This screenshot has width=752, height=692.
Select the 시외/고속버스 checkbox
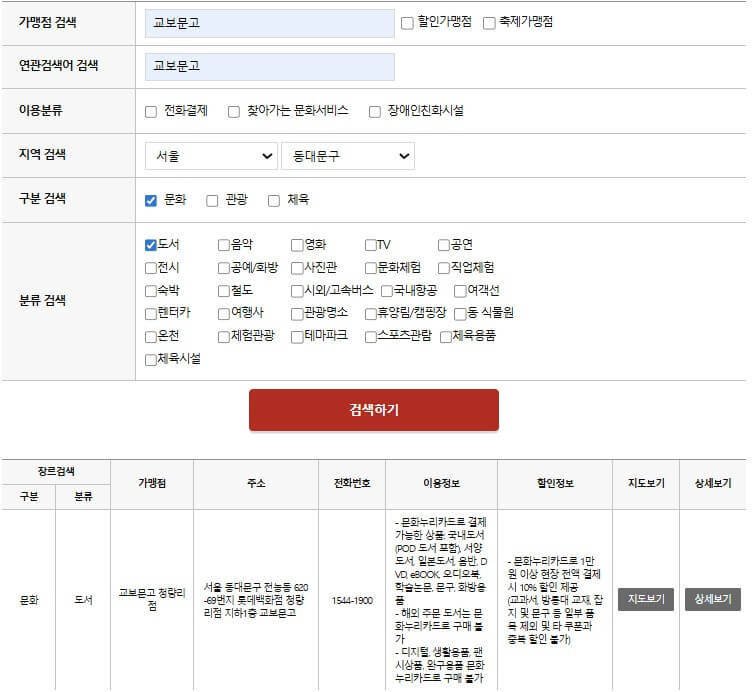pyautogui.click(x=297, y=291)
